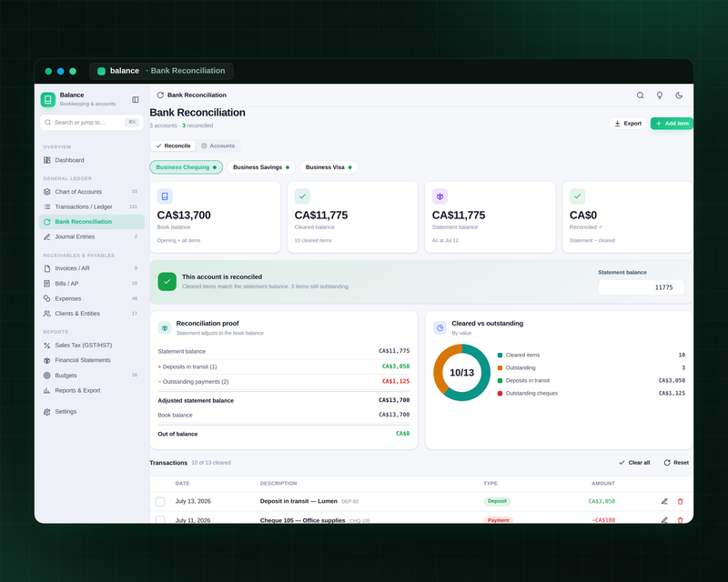Click the CA$0 Reconciled card check icon
Viewport: 728px width, 582px height.
577,196
